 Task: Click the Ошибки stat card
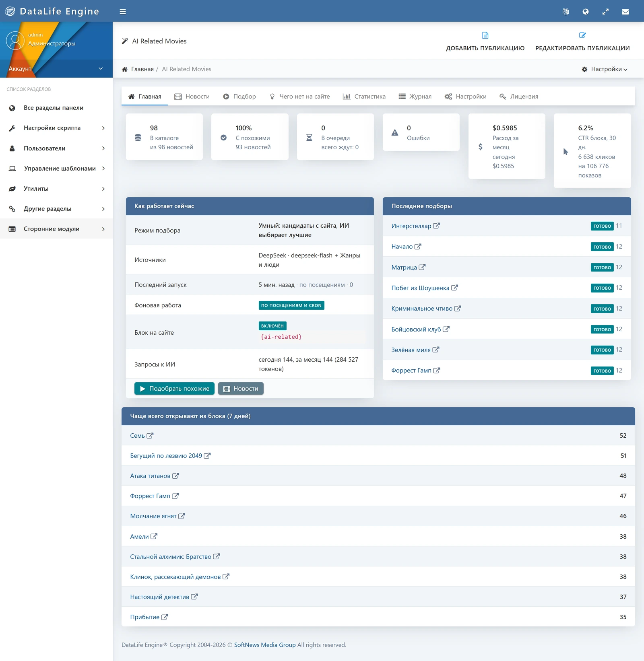click(421, 132)
